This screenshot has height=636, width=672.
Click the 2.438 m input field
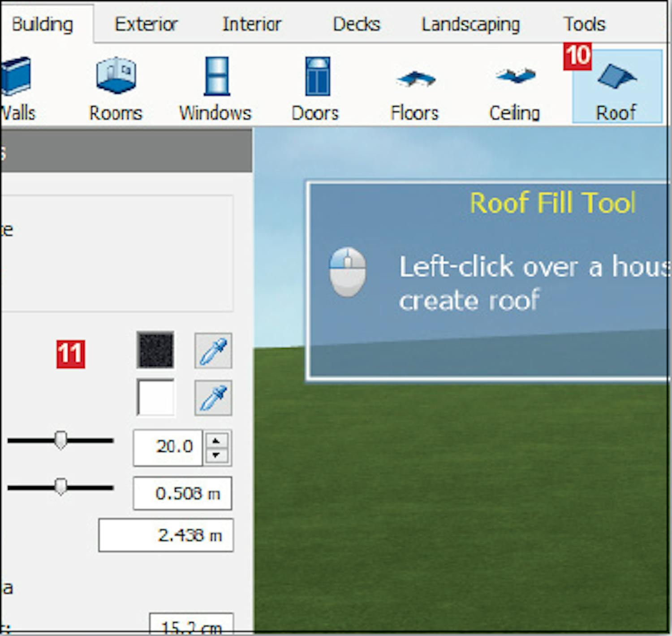(x=166, y=535)
